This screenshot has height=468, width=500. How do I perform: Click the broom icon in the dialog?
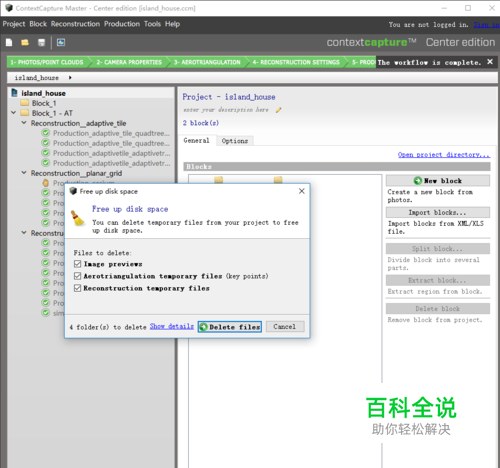click(78, 218)
